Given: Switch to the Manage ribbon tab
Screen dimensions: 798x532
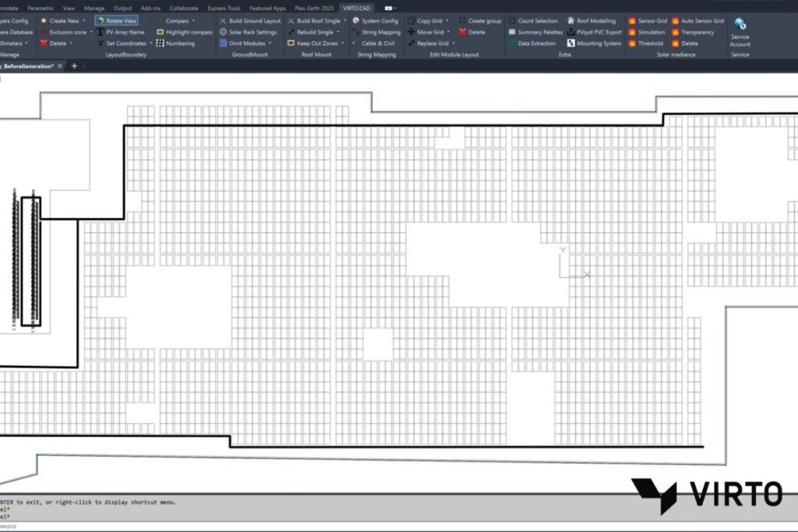Looking at the screenshot, I should tap(94, 8).
